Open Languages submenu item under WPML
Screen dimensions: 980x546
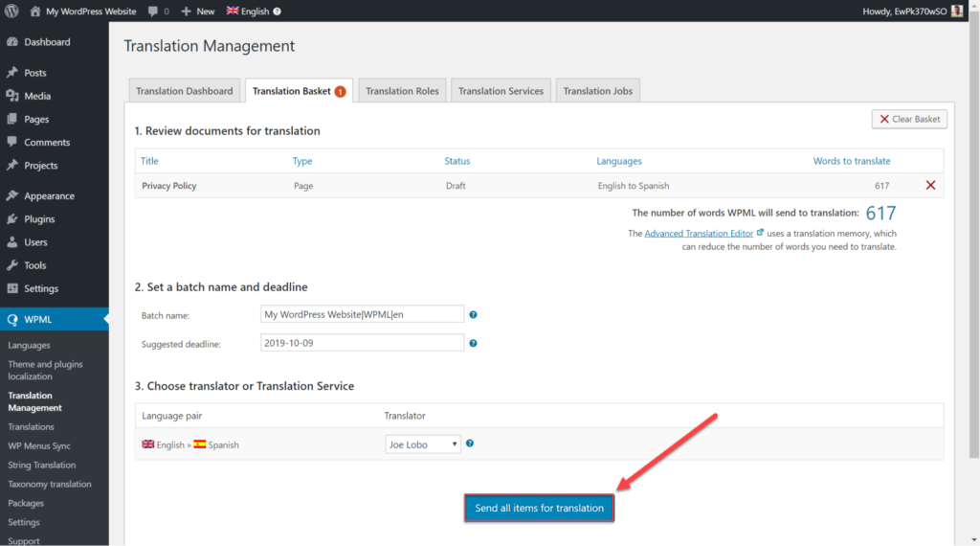pos(29,345)
